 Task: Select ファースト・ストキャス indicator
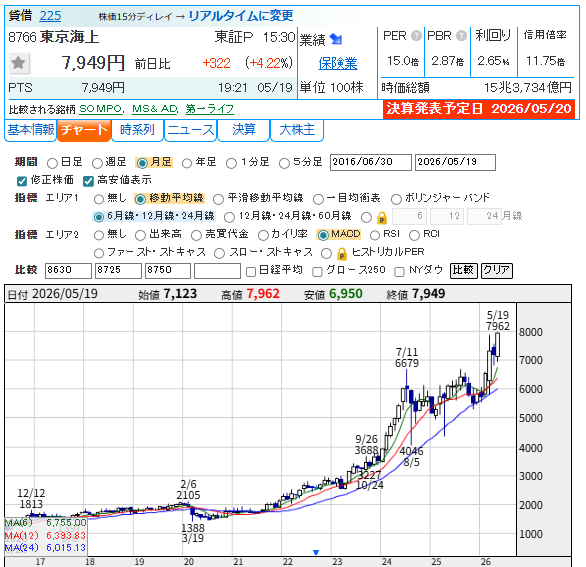[x=99, y=253]
